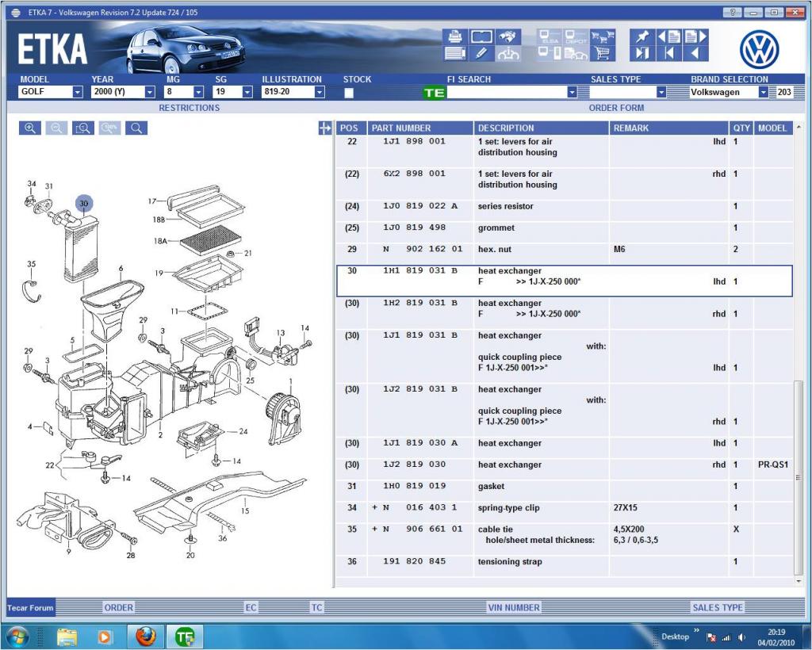Viewport: 812px width, 650px height.
Task: Open Windows Explorer from the taskbar
Action: tap(67, 637)
